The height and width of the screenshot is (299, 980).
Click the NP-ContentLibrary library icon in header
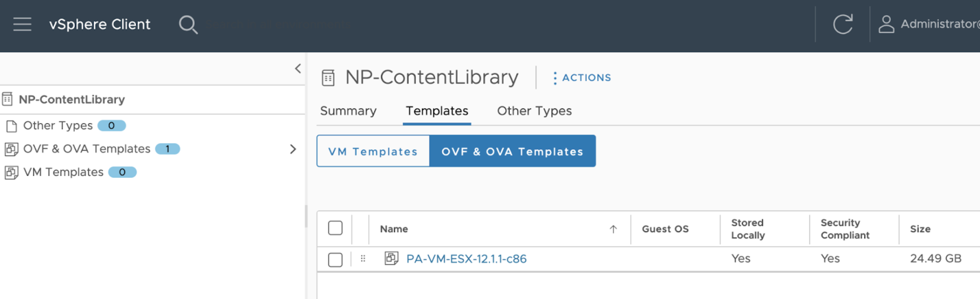328,78
